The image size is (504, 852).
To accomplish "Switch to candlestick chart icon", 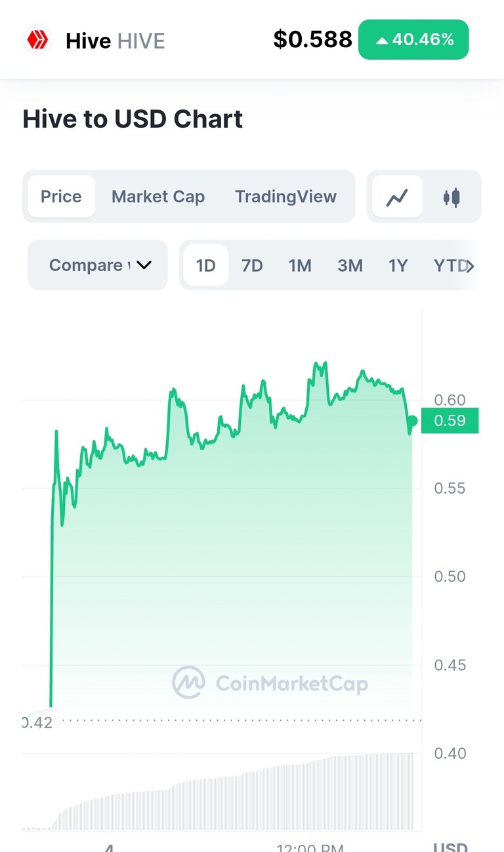I will (x=451, y=197).
